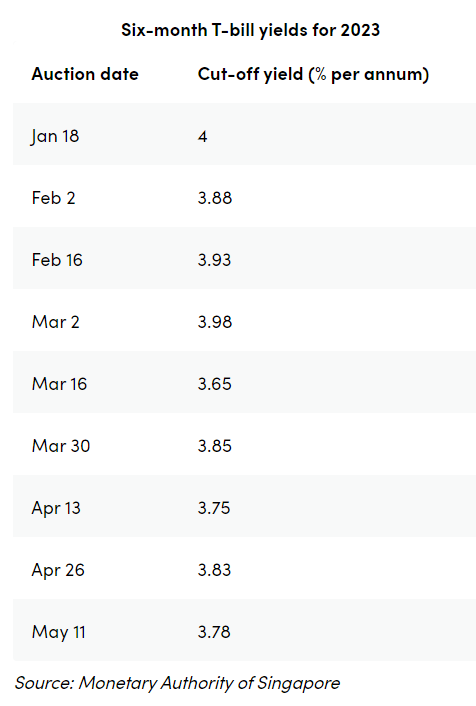Select the Apr 26 date cell
Screen dimensions: 476x706
(58, 570)
